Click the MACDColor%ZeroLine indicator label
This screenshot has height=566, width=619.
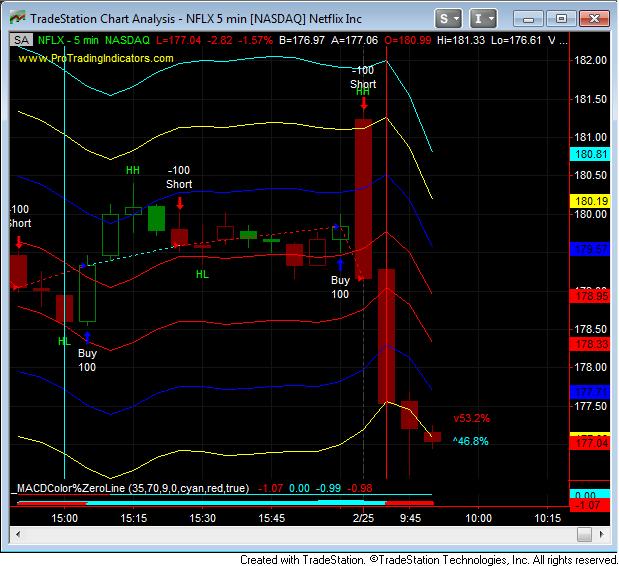click(133, 488)
